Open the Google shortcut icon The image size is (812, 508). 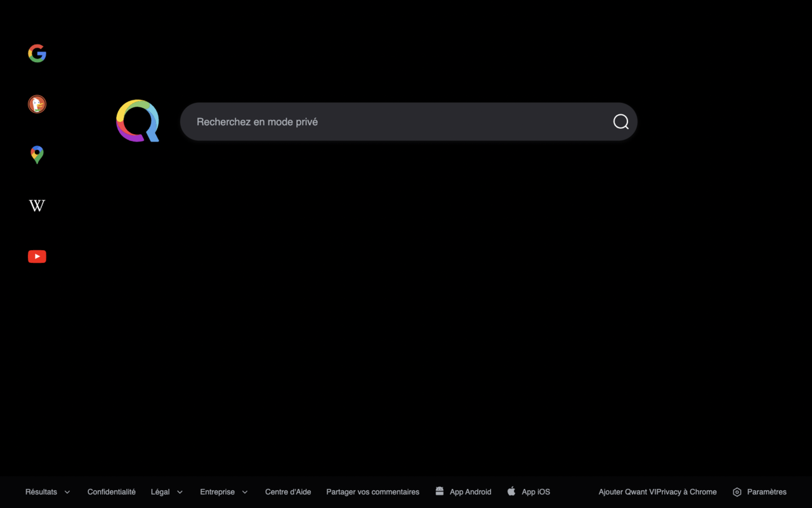click(37, 53)
